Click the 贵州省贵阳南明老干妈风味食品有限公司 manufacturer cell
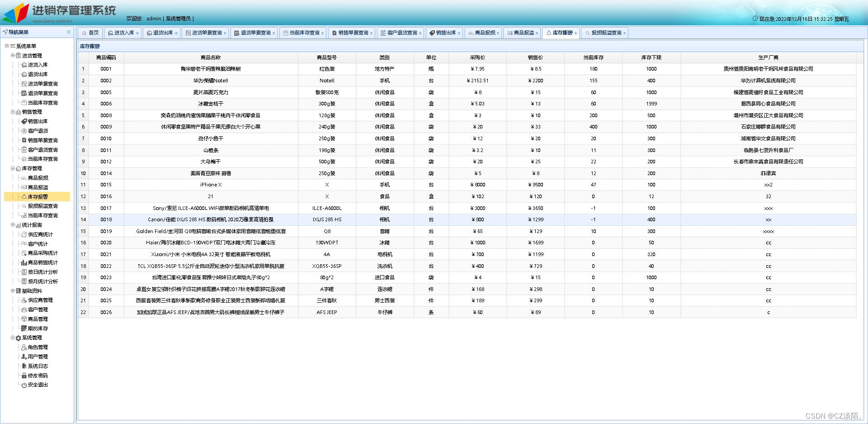 (769, 69)
